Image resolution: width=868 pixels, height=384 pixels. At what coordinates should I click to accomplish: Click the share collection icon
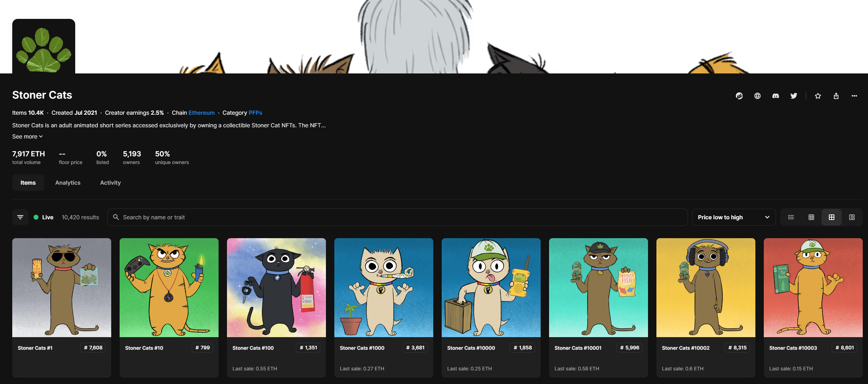[836, 96]
